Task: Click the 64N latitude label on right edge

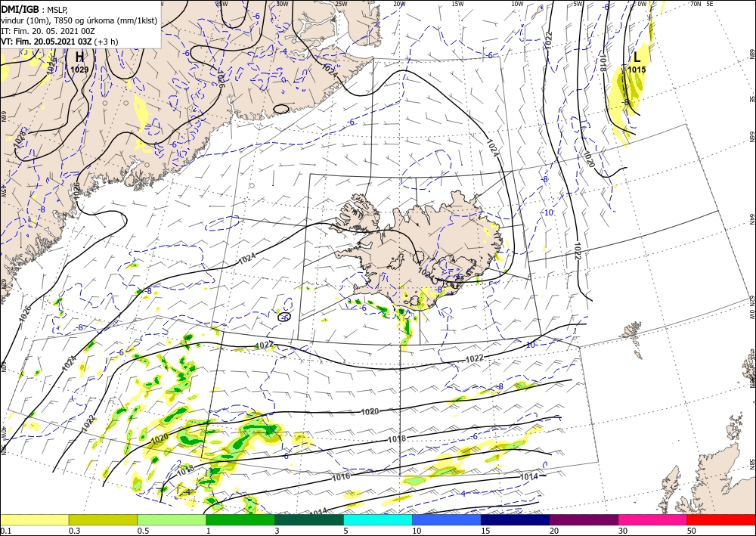Action: pyautogui.click(x=751, y=219)
